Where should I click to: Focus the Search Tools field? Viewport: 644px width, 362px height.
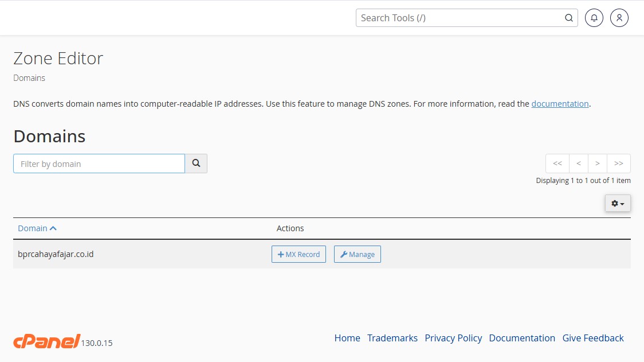click(x=458, y=18)
